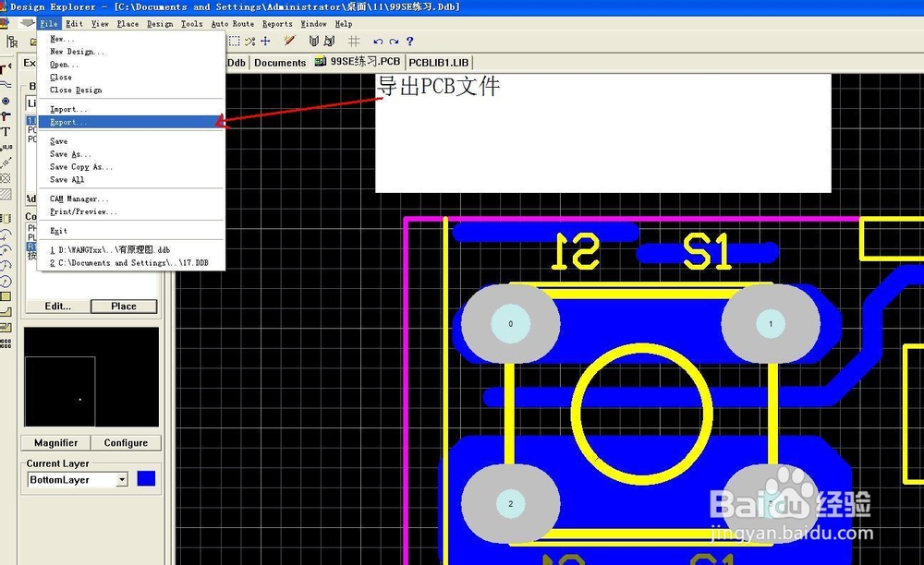Click pad 0 on the PCB
The width and height of the screenshot is (924, 565).
pyautogui.click(x=510, y=323)
